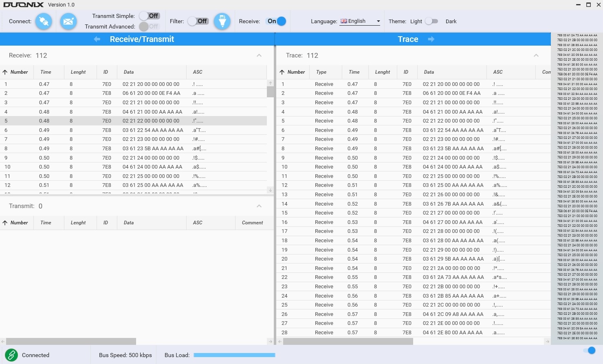Toggle the Transmit Advanced switch
This screenshot has width=603, height=364.
point(149,26)
